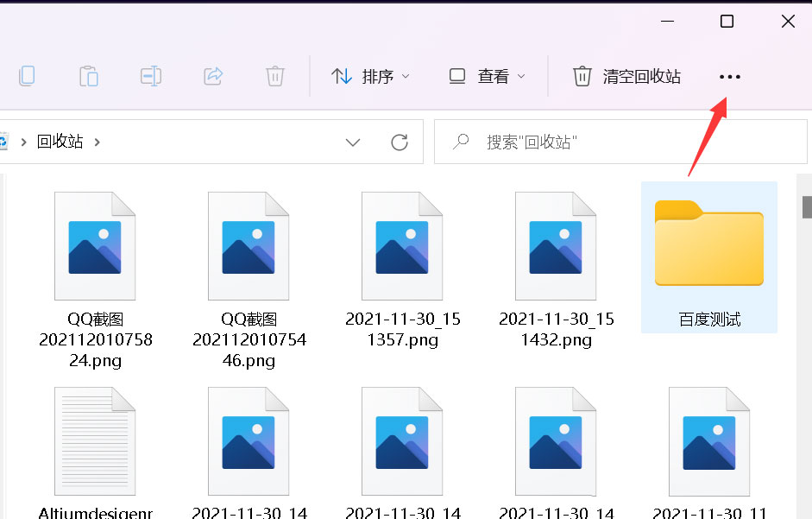The image size is (812, 519).
Task: Click the Copy icon in the toolbar
Action: [x=27, y=76]
